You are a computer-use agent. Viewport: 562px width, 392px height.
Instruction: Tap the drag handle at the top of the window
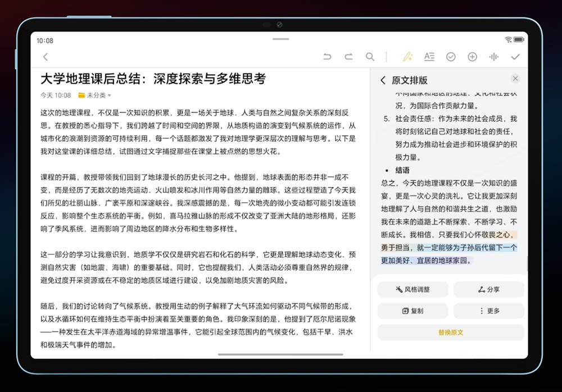pos(280,39)
